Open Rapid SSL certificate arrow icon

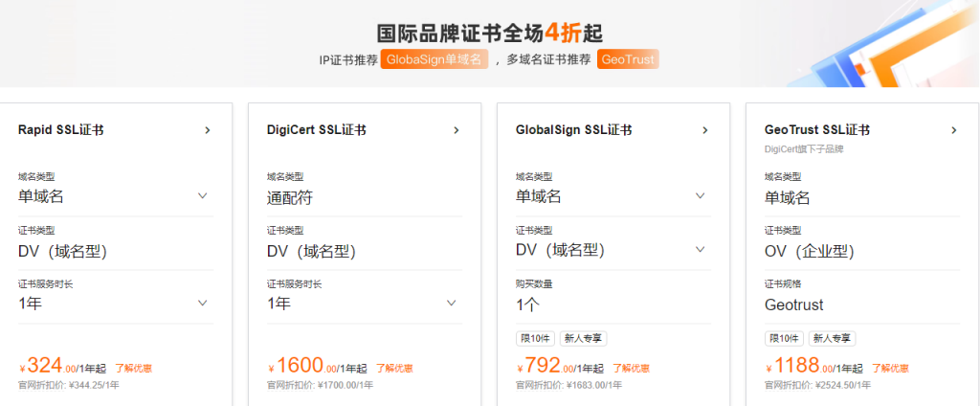pyautogui.click(x=207, y=130)
